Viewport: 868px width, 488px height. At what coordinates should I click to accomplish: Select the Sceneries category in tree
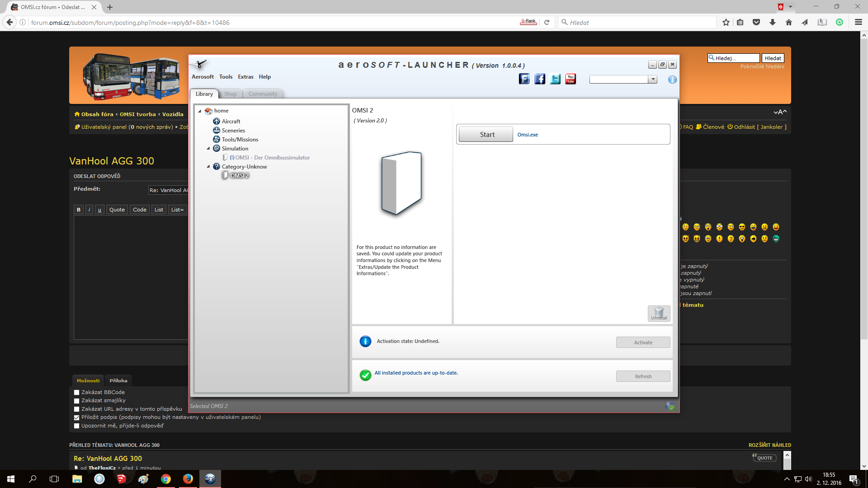(x=233, y=131)
